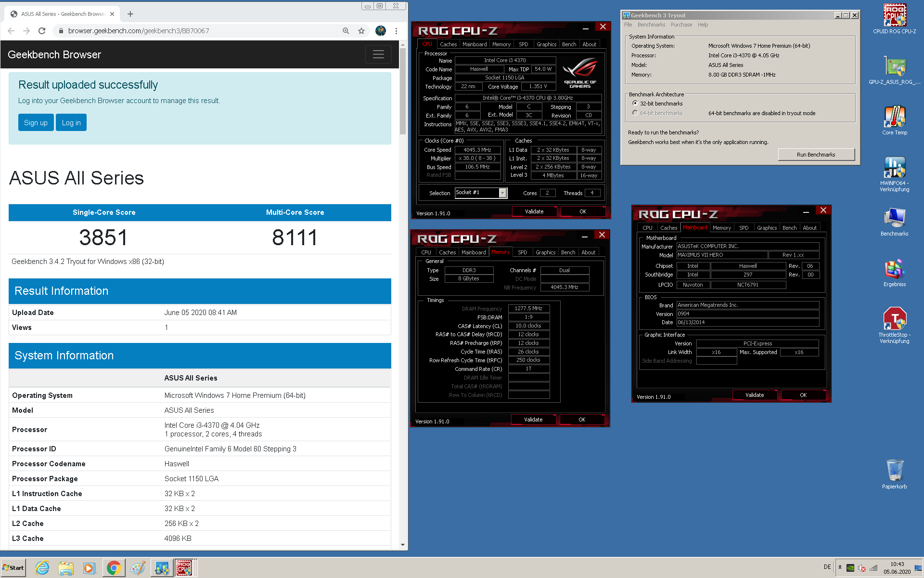Select the 64-bit benchmarks radio button

coord(635,113)
